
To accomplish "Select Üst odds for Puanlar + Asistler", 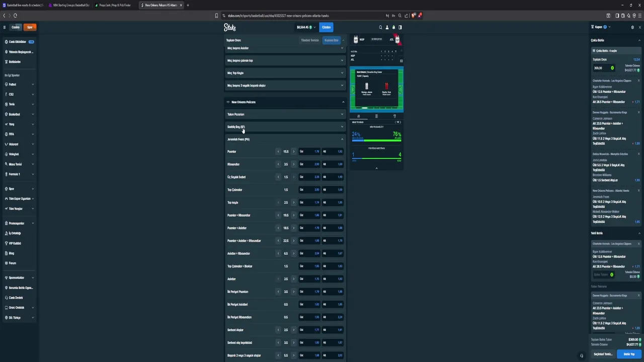I will (309, 228).
